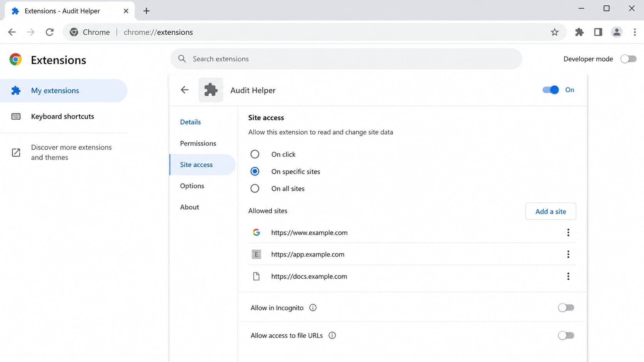Toggle Developer mode switch
644x362 pixels.
click(x=628, y=59)
